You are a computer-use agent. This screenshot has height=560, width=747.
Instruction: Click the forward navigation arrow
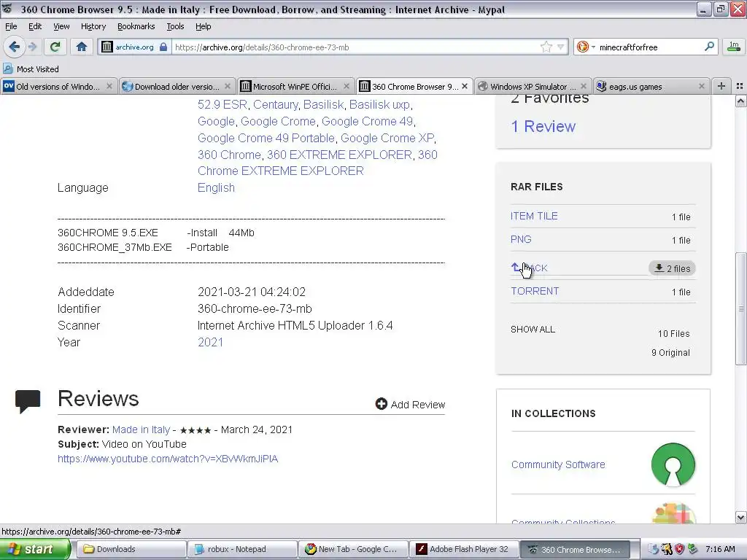pos(32,47)
